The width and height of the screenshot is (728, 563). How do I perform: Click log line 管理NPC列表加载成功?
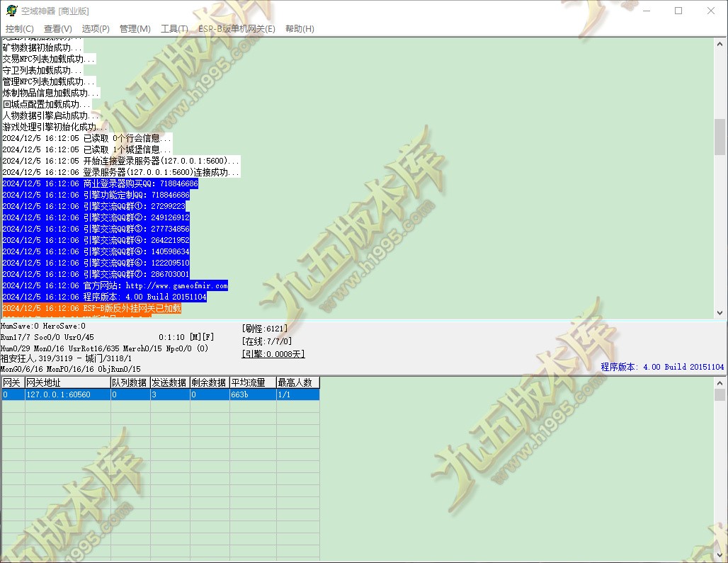point(49,81)
